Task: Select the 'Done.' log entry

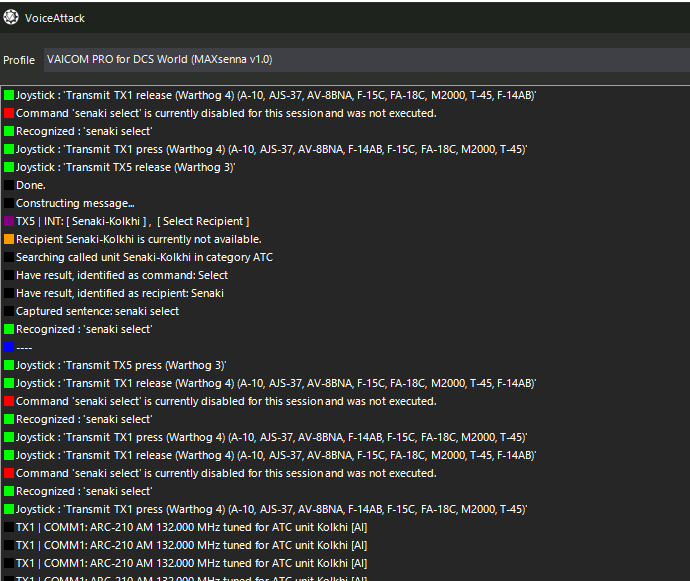Action: (x=31, y=185)
